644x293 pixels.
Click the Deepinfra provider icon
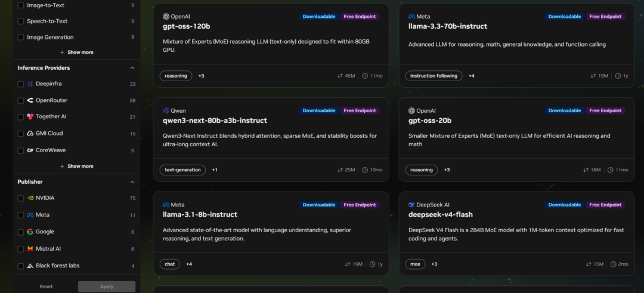pos(30,84)
